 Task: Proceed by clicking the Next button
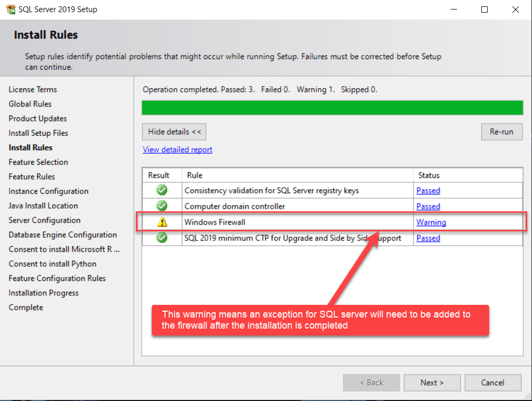click(x=432, y=383)
